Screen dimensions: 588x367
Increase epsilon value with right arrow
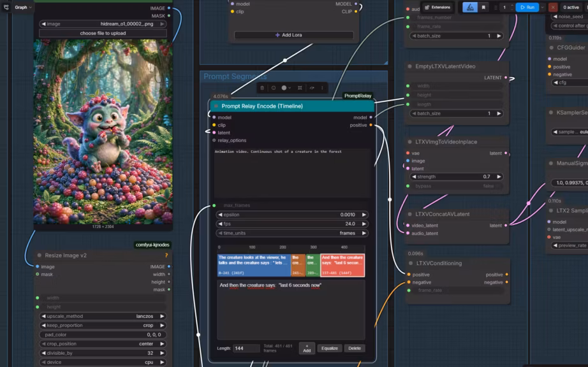[x=364, y=215]
